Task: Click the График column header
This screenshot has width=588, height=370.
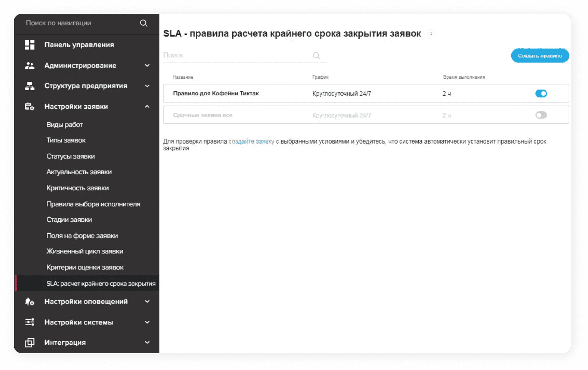Action: tap(320, 77)
